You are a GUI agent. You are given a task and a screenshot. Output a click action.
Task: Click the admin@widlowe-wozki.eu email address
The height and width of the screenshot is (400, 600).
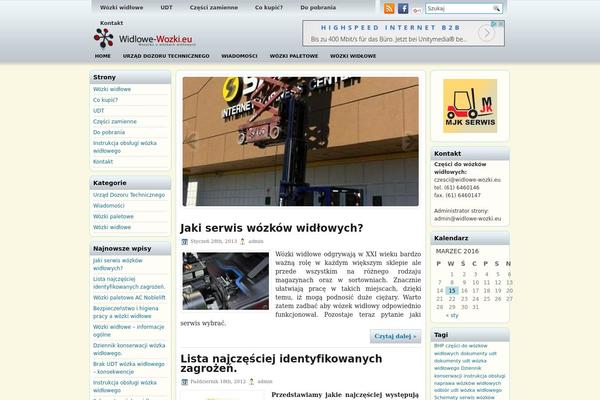[467, 219]
